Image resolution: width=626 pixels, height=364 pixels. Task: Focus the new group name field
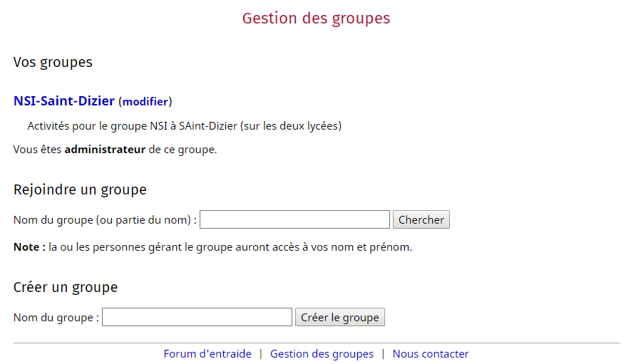point(197,317)
